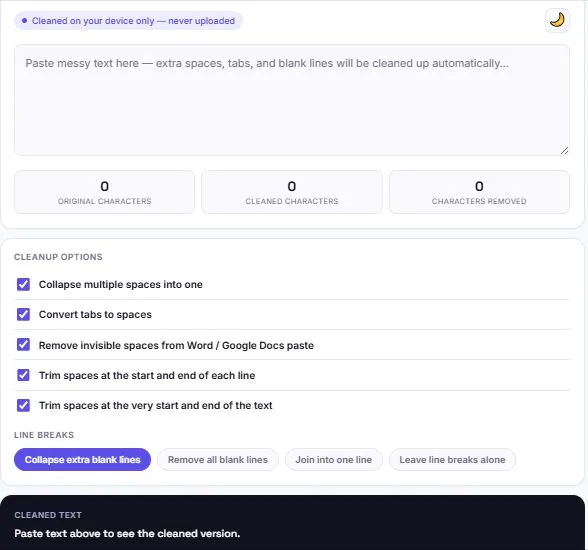Screen dimensions: 588x550
Task: Choose Remove all blank lines
Action: click(218, 460)
